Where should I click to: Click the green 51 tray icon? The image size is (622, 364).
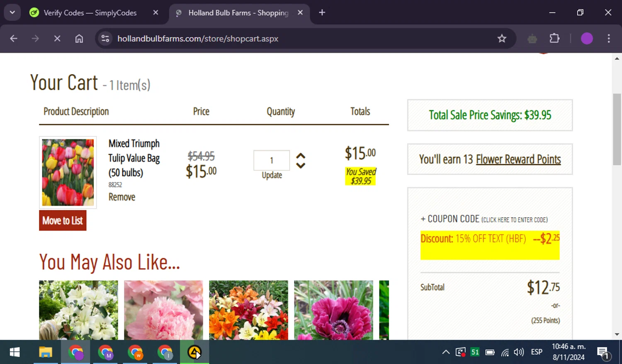tap(475, 352)
